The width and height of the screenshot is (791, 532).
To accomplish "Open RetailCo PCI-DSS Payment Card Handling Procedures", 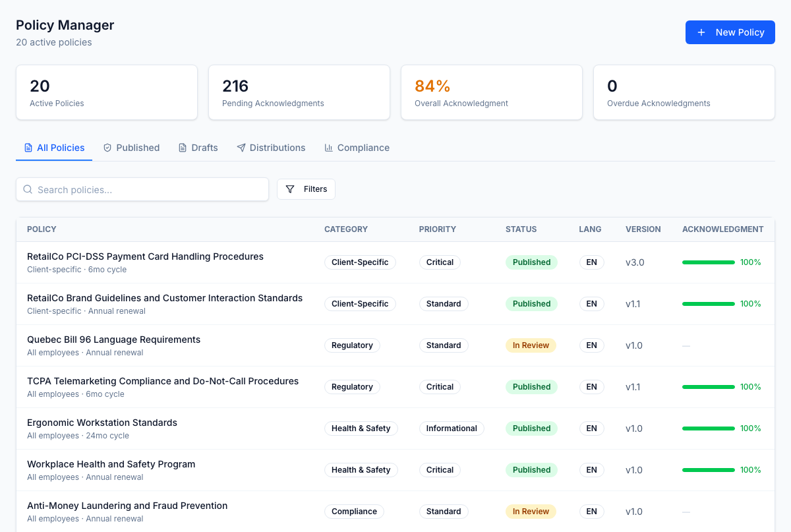I will 145,256.
